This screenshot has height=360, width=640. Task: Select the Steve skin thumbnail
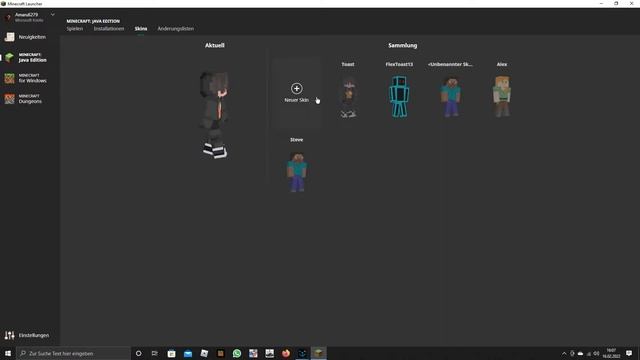pos(297,172)
